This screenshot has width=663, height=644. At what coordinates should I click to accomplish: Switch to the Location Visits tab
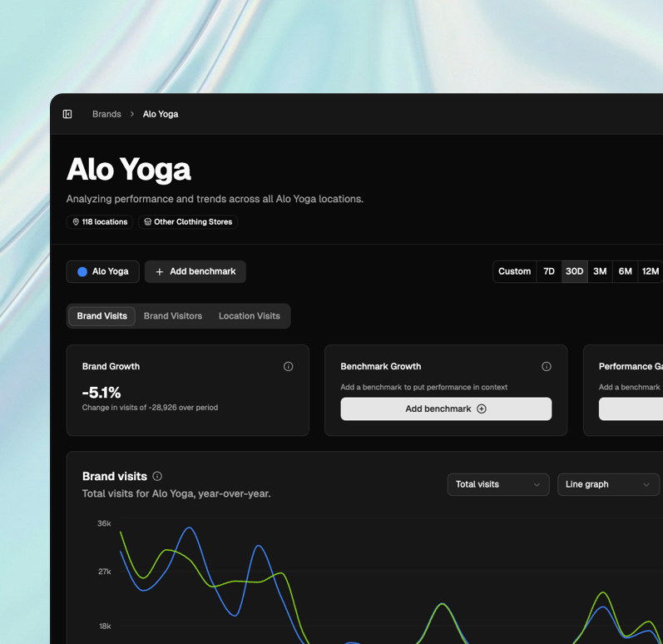point(249,316)
